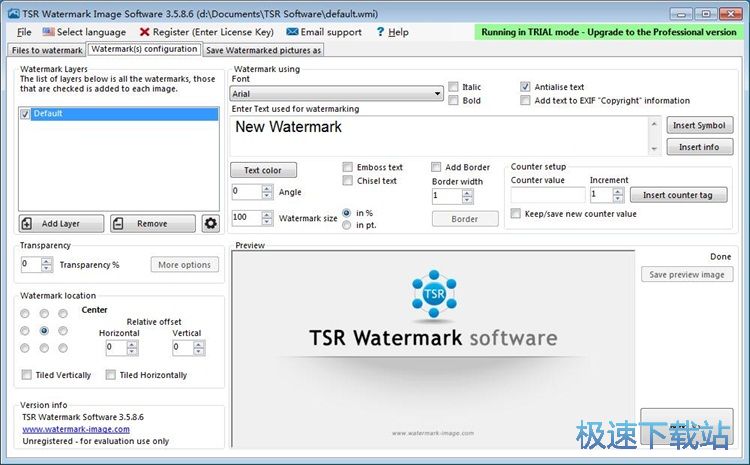Select bottom-center watermark location
Viewport: 750px width, 465px height.
44,348
